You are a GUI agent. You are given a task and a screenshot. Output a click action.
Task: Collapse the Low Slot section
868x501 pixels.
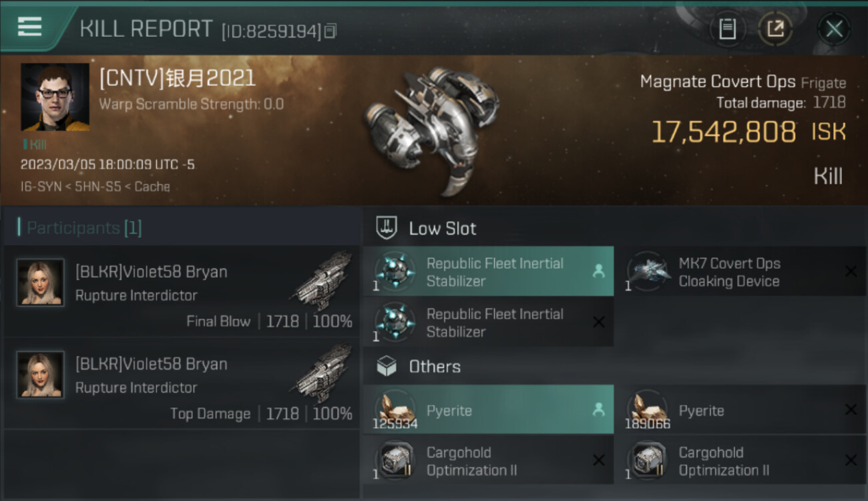click(x=442, y=228)
